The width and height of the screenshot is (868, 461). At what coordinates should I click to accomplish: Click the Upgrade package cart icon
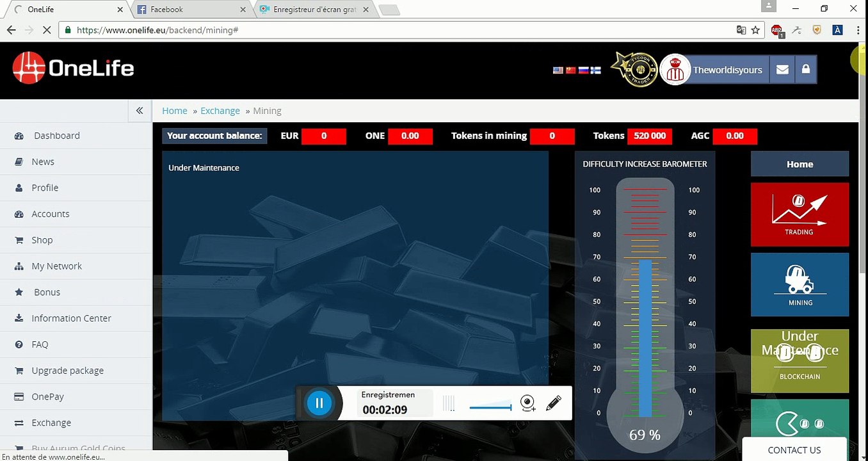click(x=19, y=371)
